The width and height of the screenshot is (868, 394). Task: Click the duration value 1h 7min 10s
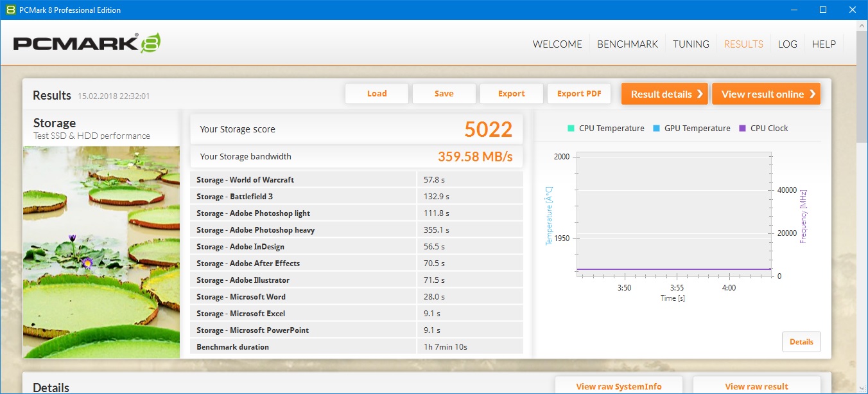point(445,347)
